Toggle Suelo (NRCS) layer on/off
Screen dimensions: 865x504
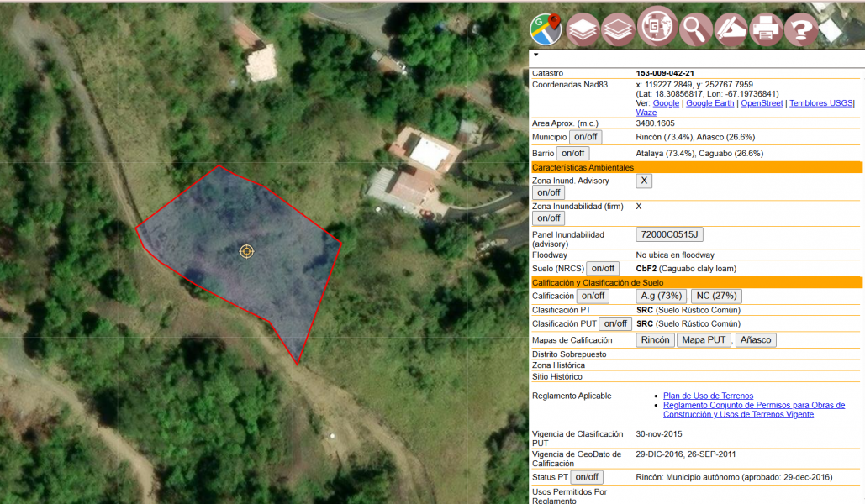click(x=602, y=269)
